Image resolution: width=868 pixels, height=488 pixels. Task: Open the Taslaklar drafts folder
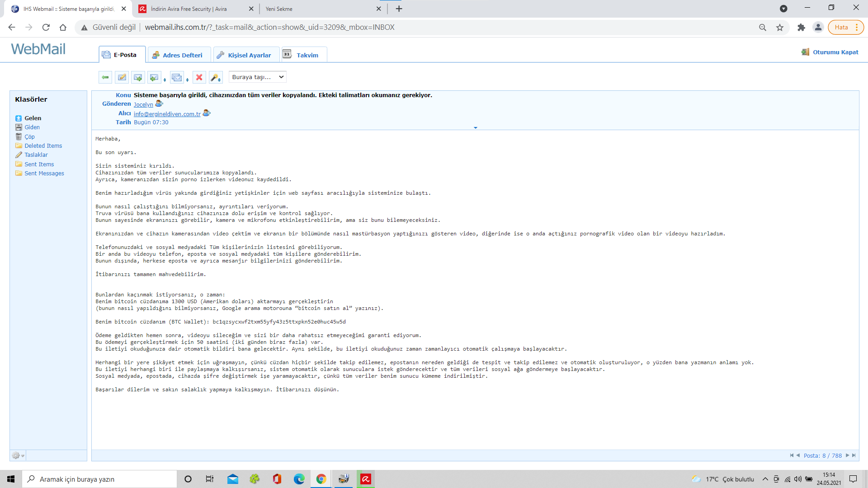[x=36, y=155]
